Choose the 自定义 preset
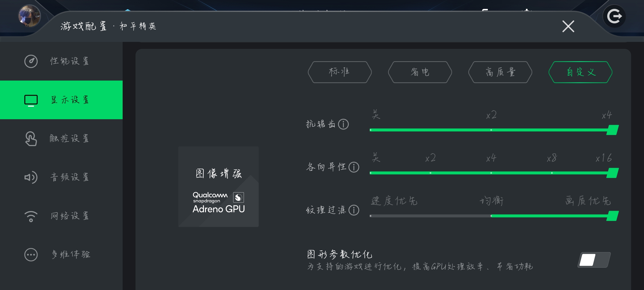This screenshot has width=644, height=290. 580,72
